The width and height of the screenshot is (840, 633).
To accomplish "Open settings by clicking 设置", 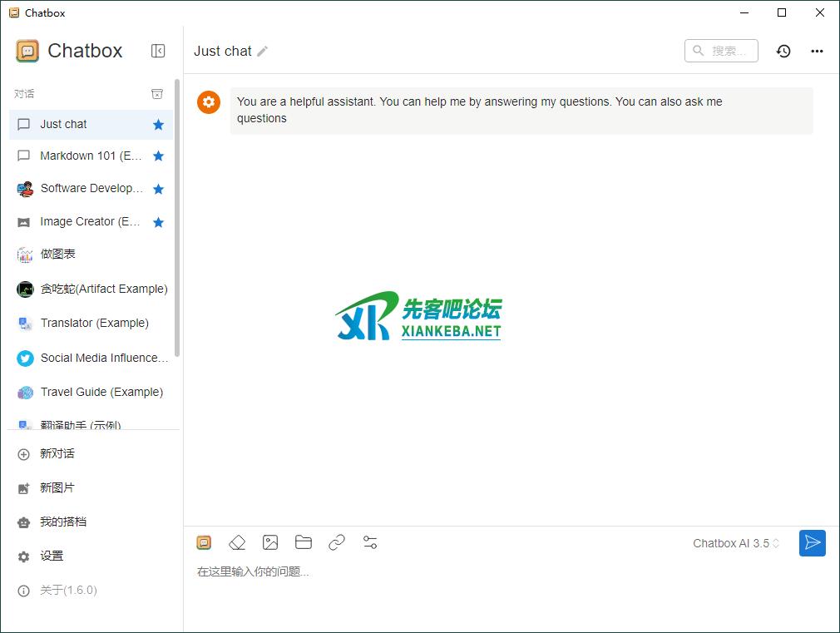I will pyautogui.click(x=52, y=556).
